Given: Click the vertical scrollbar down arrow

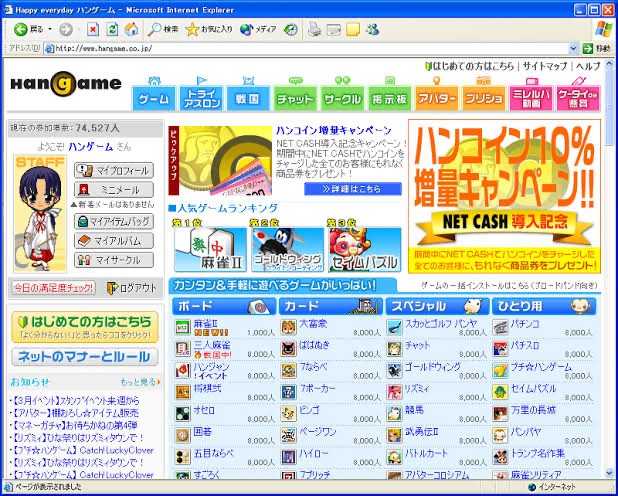Looking at the screenshot, I should tap(609, 473).
